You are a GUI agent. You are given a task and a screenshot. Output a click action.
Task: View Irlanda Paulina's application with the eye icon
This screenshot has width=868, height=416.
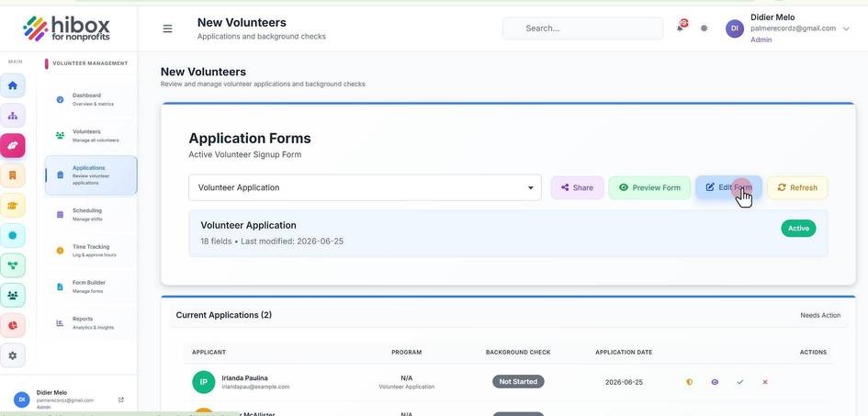[x=715, y=382]
